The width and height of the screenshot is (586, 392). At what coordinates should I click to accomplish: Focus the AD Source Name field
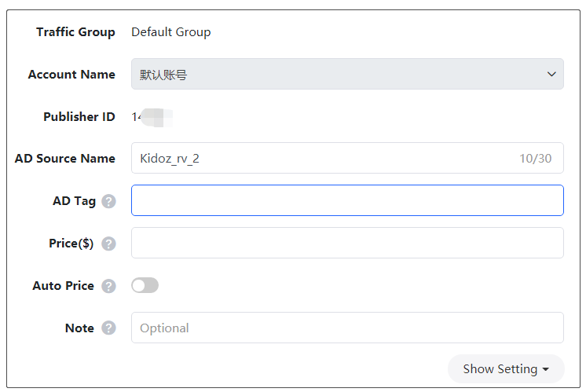click(322, 159)
